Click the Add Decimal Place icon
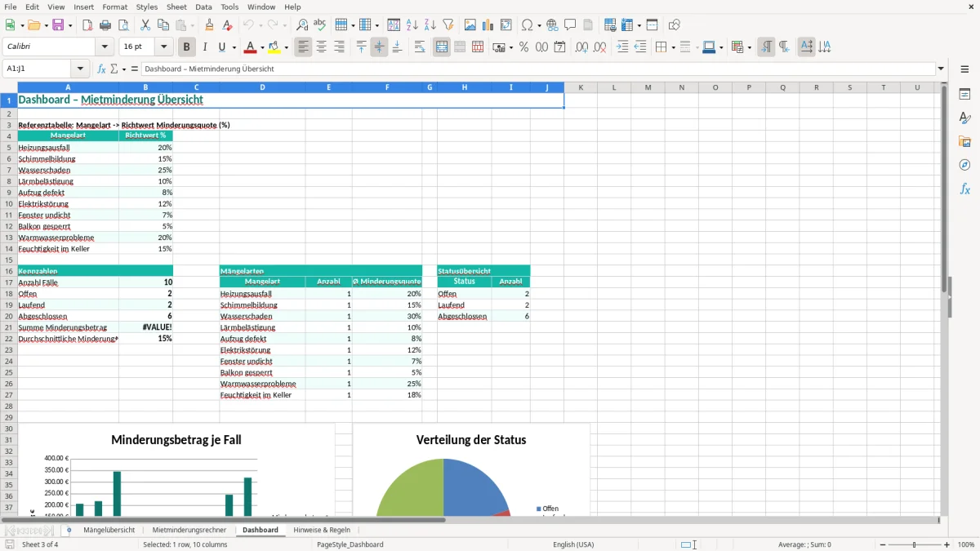The image size is (980, 551). point(582,47)
